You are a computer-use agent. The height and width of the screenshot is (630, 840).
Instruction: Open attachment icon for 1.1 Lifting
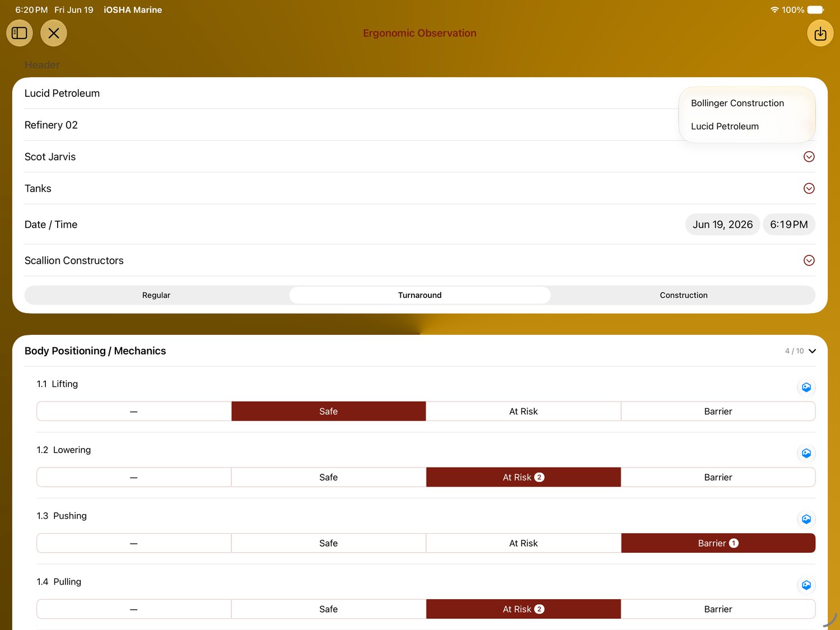(806, 387)
